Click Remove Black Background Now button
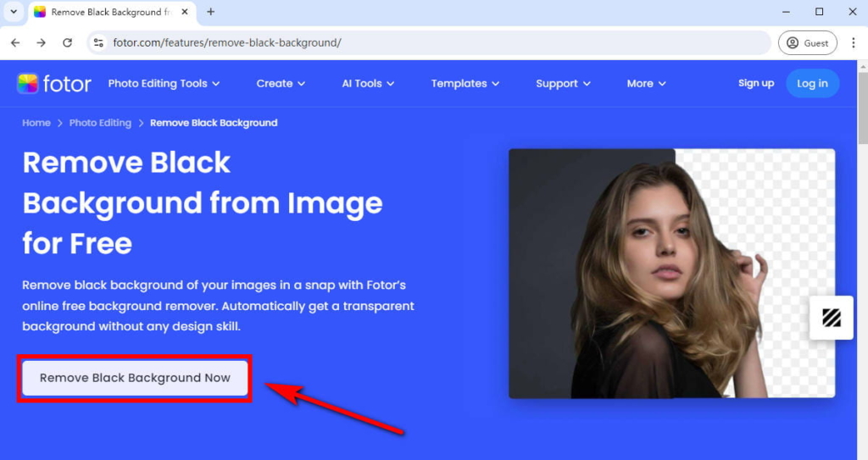Screen dimensions: 868x460 tap(135, 378)
